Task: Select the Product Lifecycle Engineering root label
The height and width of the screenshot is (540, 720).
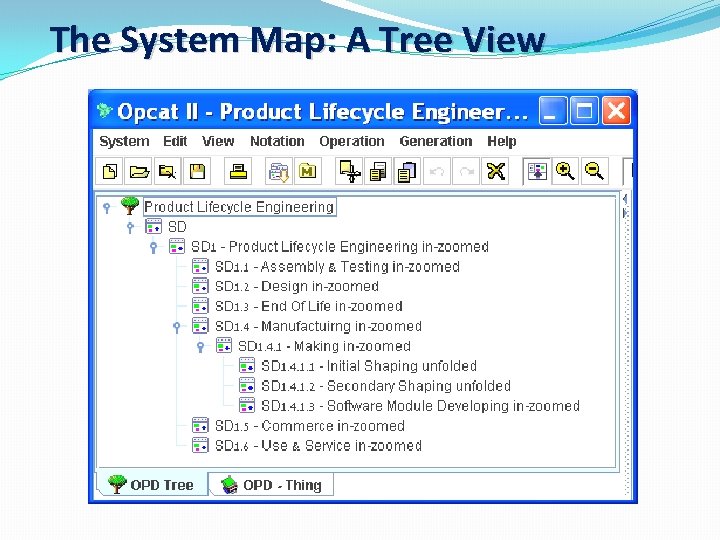Action: [239, 207]
